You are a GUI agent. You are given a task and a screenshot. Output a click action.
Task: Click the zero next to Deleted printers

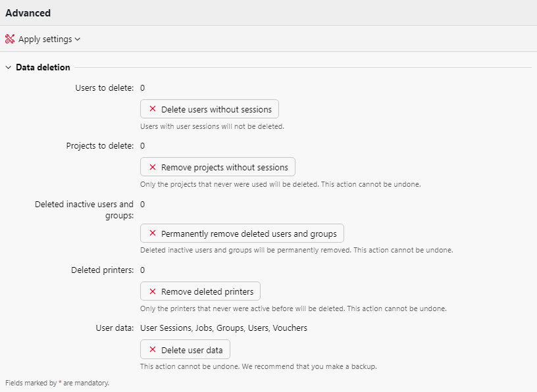coord(142,270)
